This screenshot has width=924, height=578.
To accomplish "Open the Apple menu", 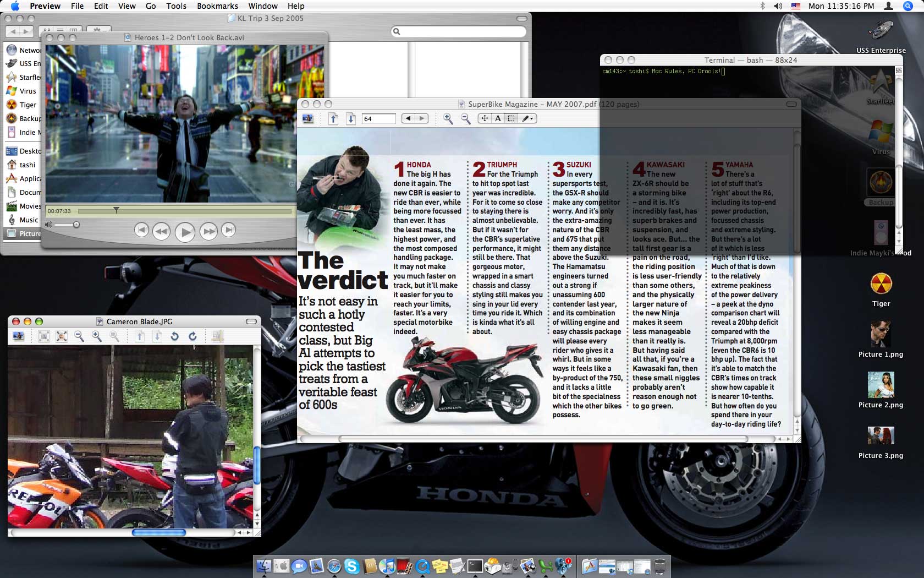I will point(15,6).
